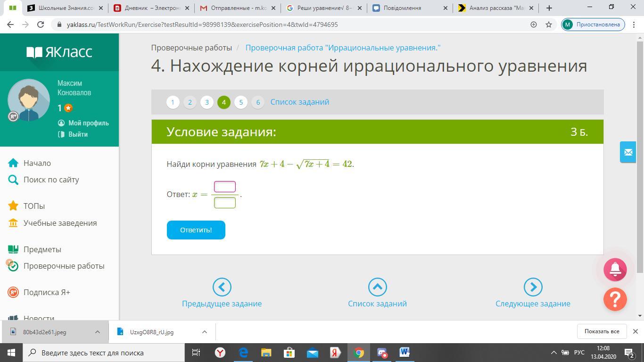Switch to Дневник – Электрон tab

pos(152,8)
